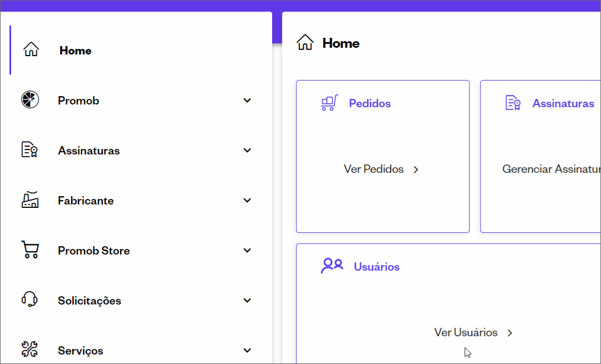This screenshot has width=601, height=364.
Task: Click the Assinaturas card certificate icon
Action: 513,103
